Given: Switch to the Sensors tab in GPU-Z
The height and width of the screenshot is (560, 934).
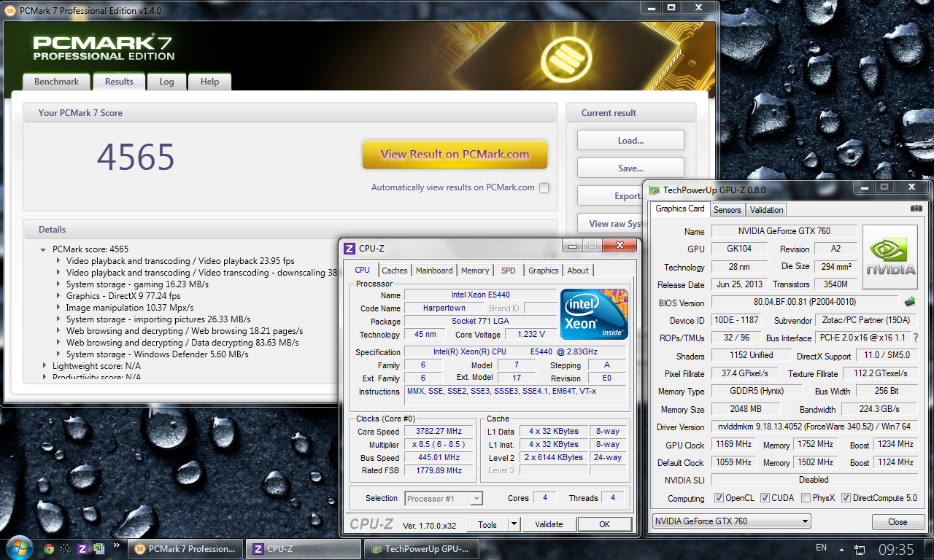Looking at the screenshot, I should tap(727, 210).
